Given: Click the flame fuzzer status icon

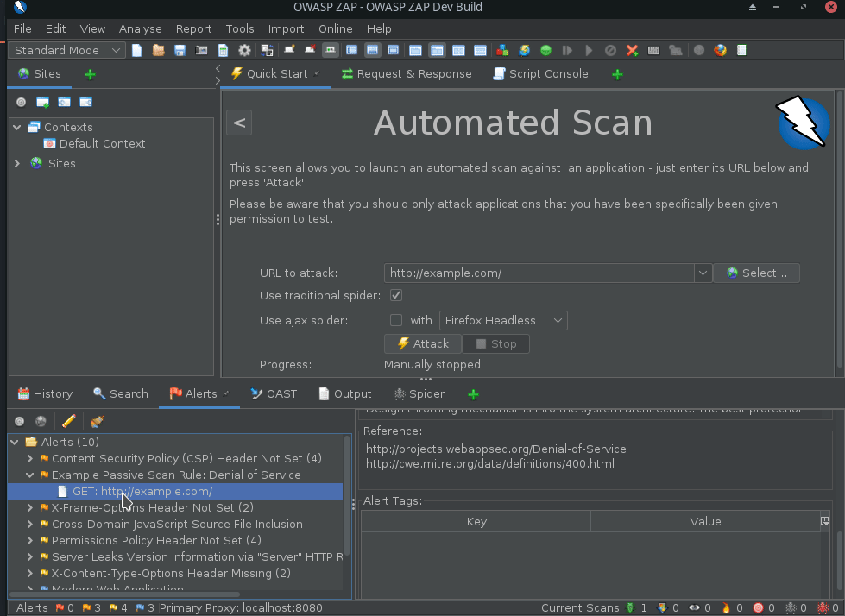Looking at the screenshot, I should (x=726, y=608).
